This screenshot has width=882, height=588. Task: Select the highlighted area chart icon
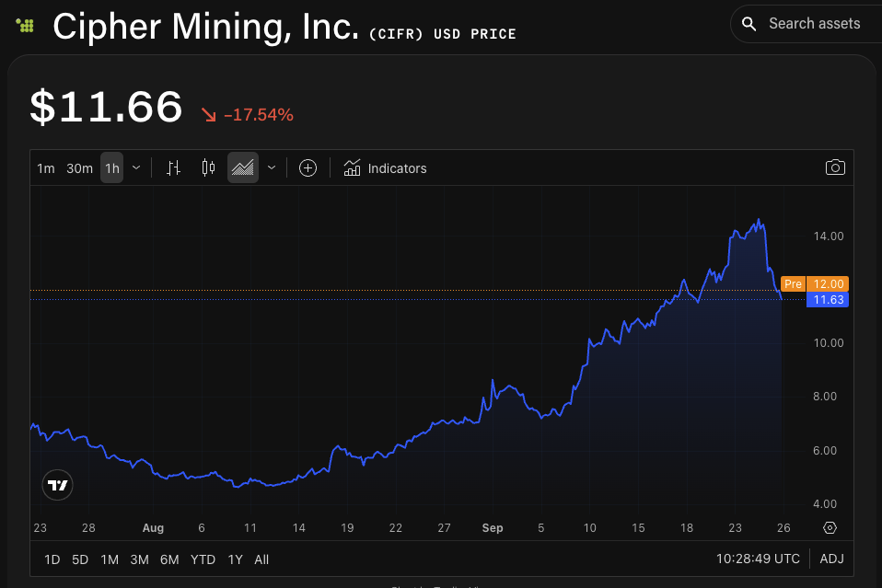(242, 167)
